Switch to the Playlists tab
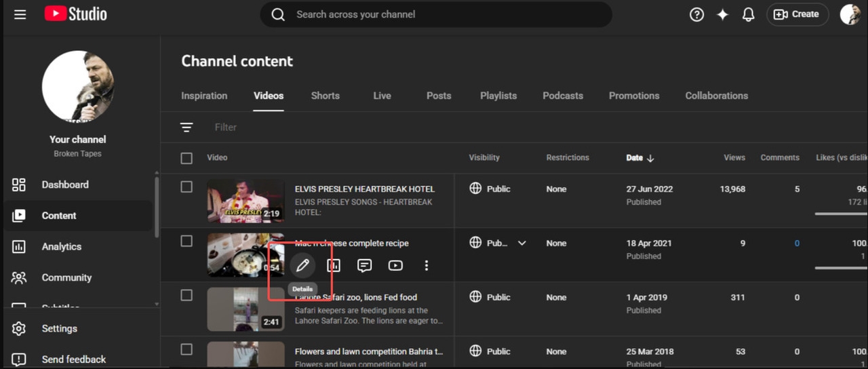This screenshot has width=868, height=369. 498,96
